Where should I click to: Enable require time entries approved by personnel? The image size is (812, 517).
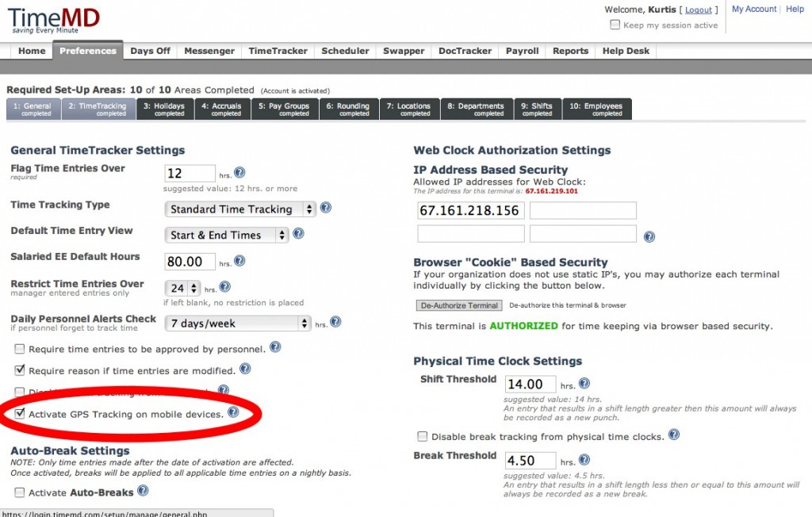point(20,349)
